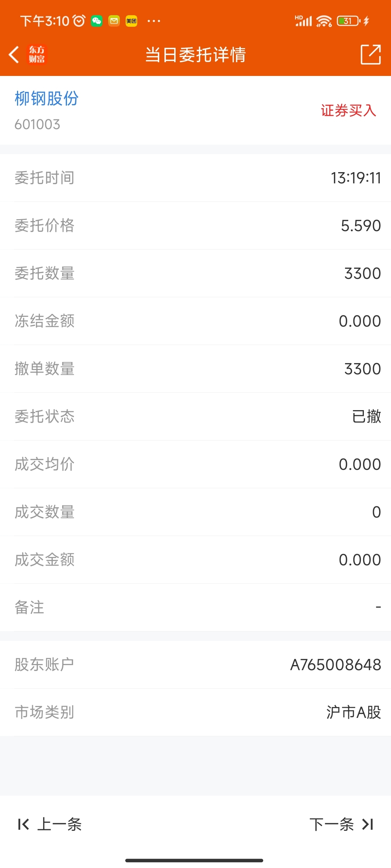This screenshot has height=868, width=391.
Task: Open WeChat notification icon in status bar
Action: click(x=96, y=21)
